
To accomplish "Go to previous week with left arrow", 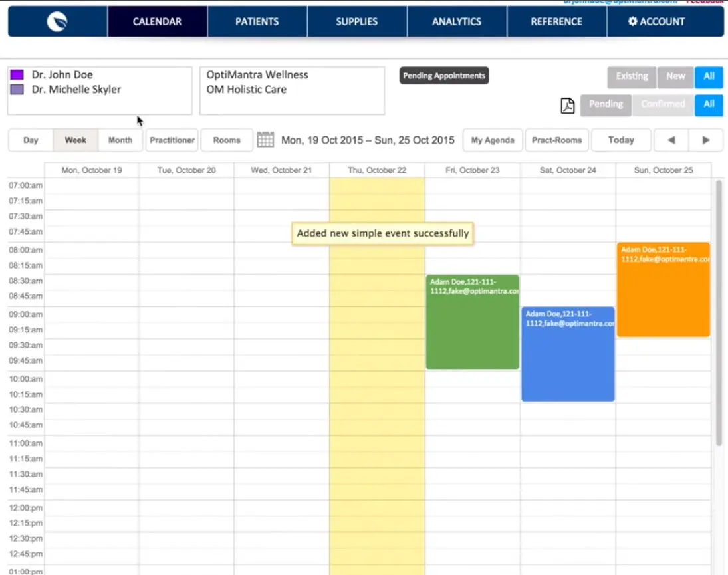I will 671,140.
